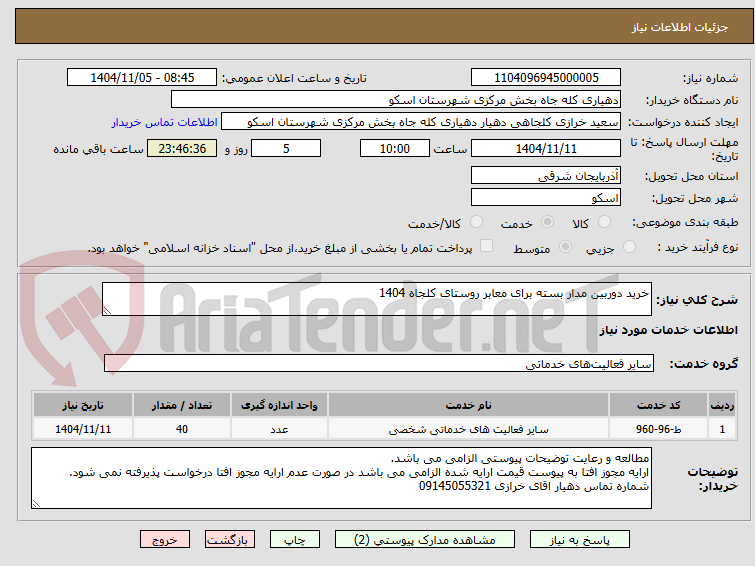Click the page title جزئیات اطلاعات نیاز
This screenshot has height=566, width=755.
(x=680, y=27)
